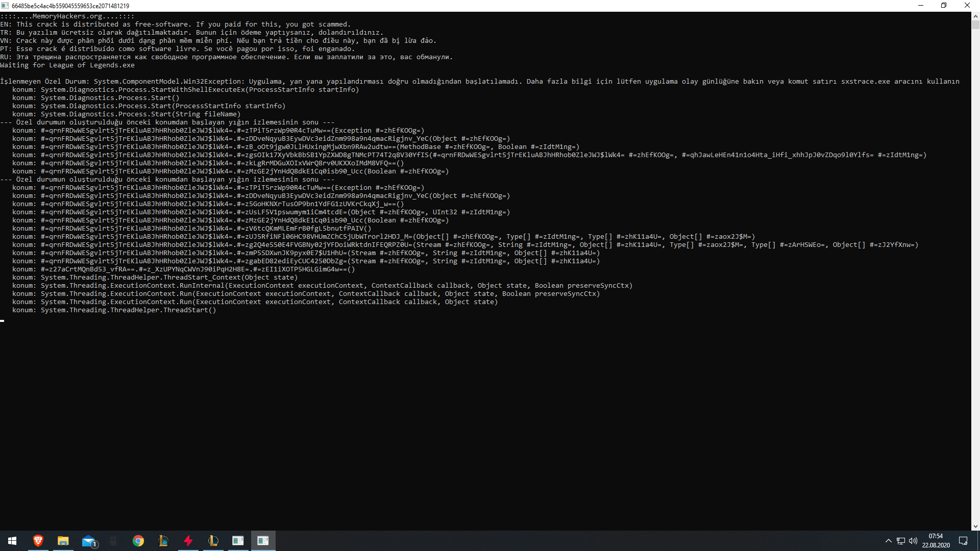Click the 'ExecutionContext.RunInternal' stack line
The image size is (980, 551).
[323, 286]
